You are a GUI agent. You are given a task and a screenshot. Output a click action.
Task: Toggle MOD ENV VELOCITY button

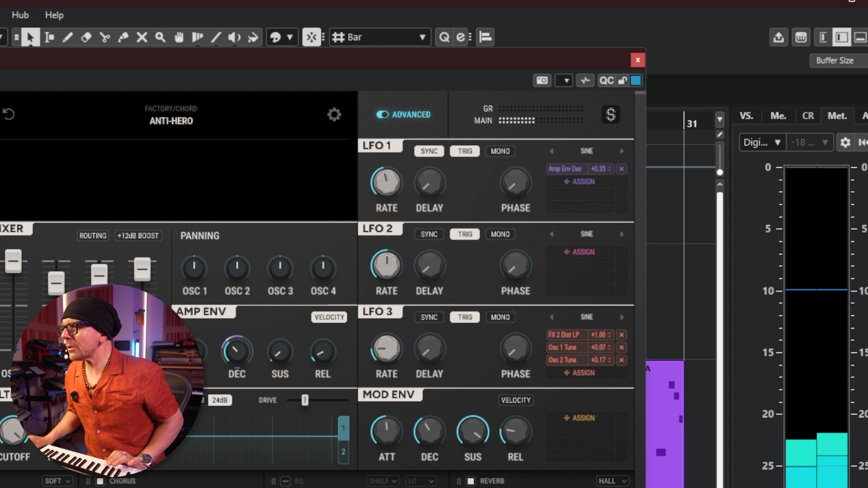[x=516, y=400]
